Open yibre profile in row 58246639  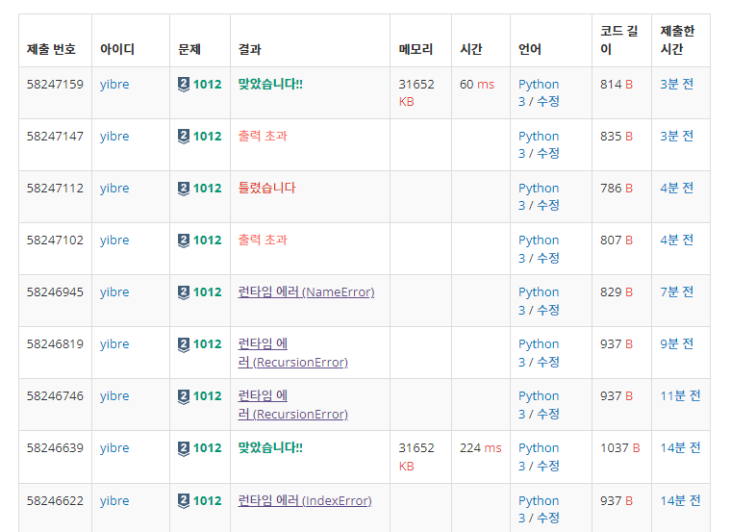point(114,448)
